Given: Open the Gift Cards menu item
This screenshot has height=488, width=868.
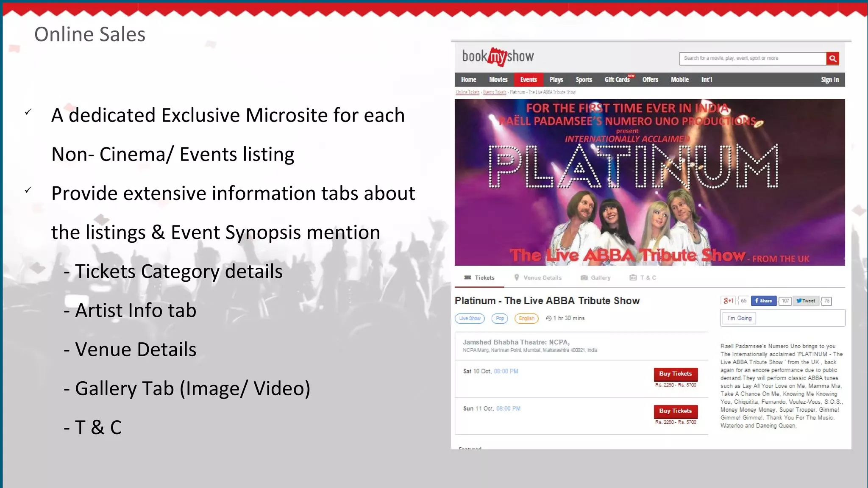Looking at the screenshot, I should coord(618,80).
